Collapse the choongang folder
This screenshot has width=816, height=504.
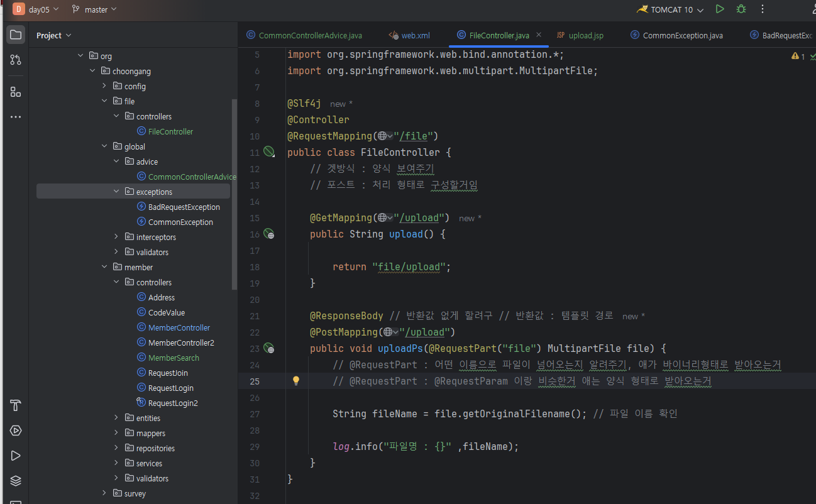click(92, 71)
